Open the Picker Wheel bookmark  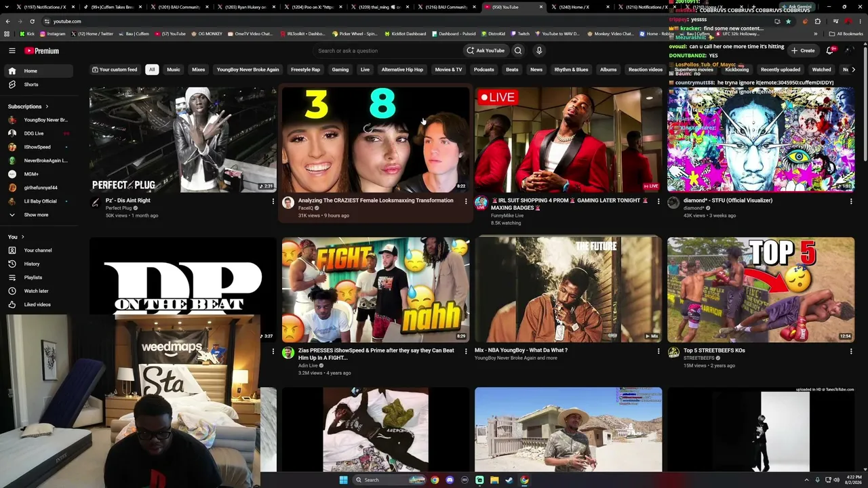pos(355,34)
